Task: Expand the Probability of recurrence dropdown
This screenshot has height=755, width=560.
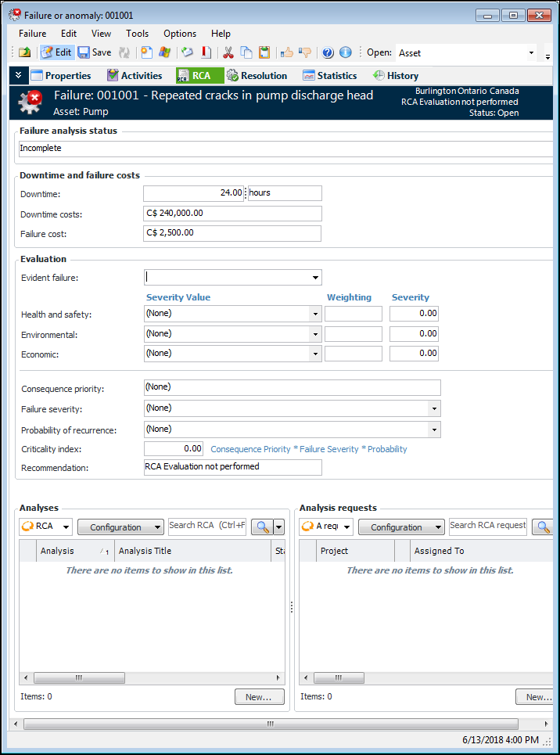Action: click(433, 430)
